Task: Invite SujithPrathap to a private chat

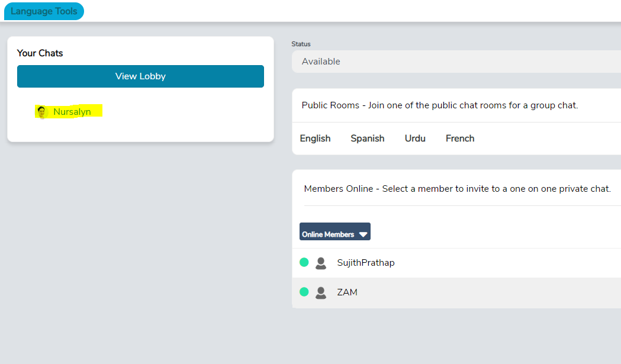Action: (x=365, y=263)
